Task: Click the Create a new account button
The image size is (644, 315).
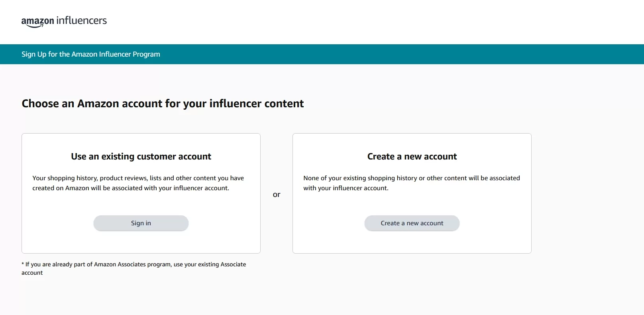Action: click(412, 223)
